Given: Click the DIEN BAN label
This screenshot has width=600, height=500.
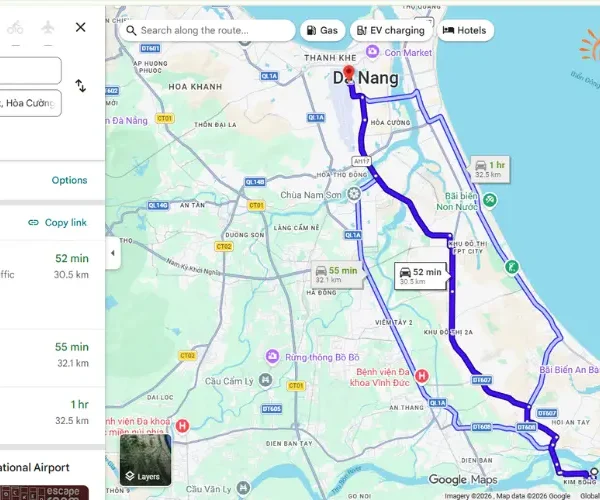Looking at the screenshot, I should coord(477,460).
